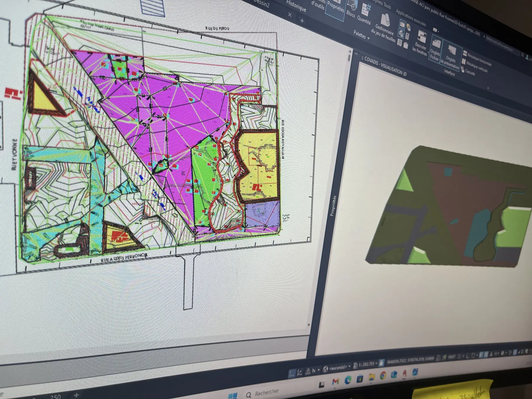Add a new drawing tab with plus

tap(302, 20)
